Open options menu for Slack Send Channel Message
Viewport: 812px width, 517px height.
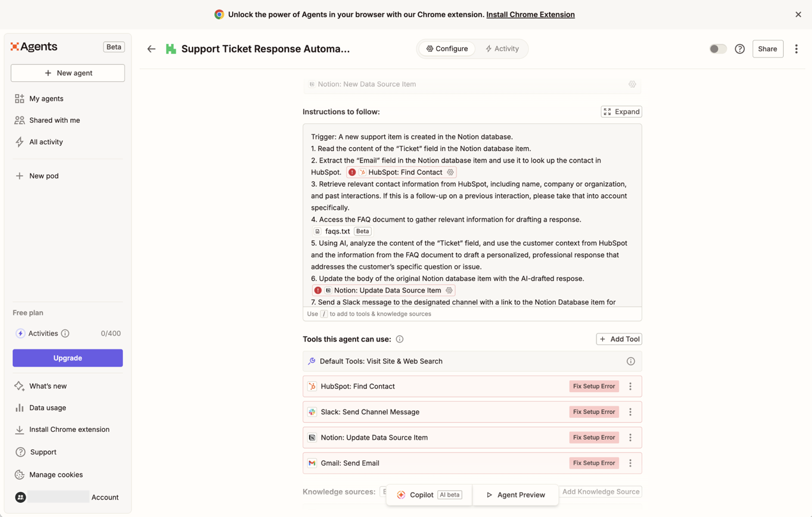630,412
